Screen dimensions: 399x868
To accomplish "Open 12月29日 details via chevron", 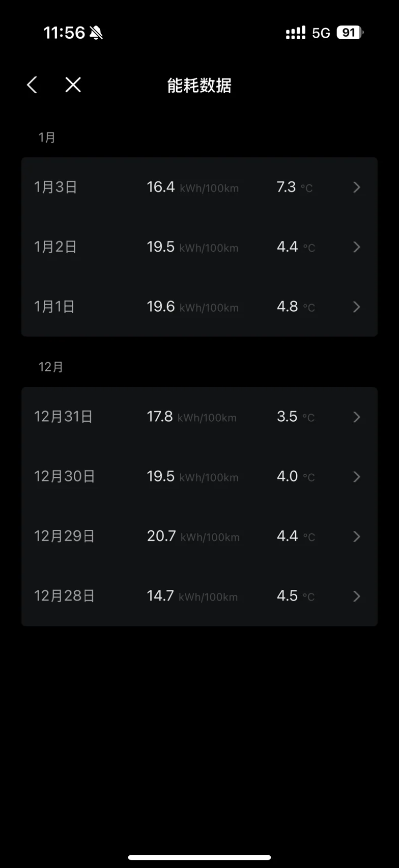I will click(357, 536).
